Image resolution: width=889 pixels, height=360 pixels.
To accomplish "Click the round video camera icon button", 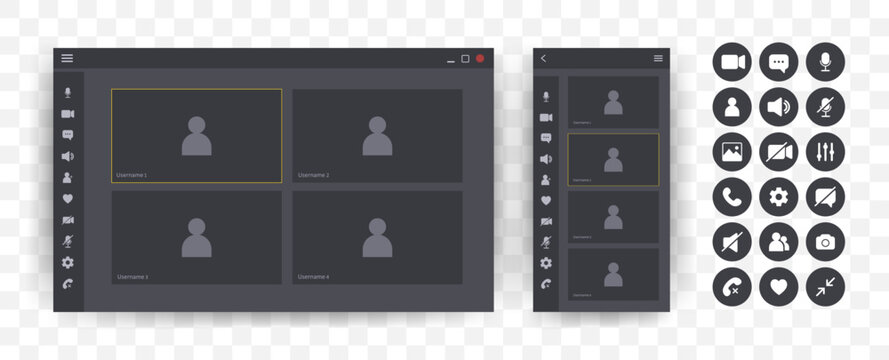I will coord(732,62).
